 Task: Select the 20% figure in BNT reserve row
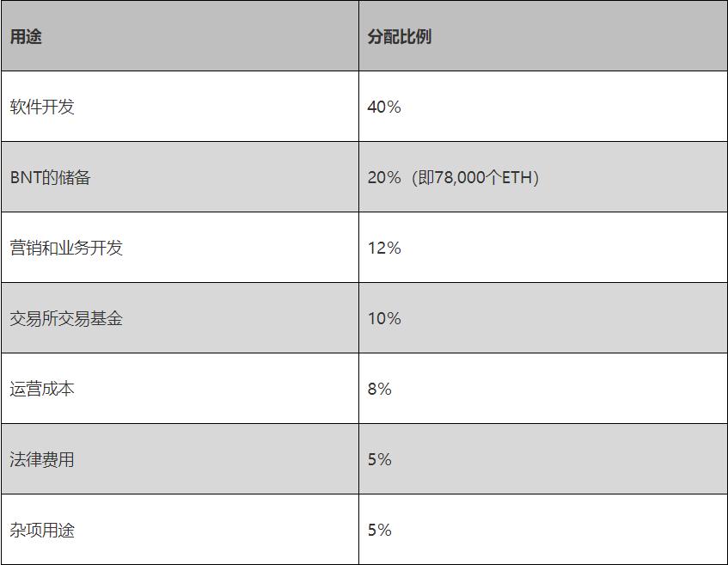(384, 178)
